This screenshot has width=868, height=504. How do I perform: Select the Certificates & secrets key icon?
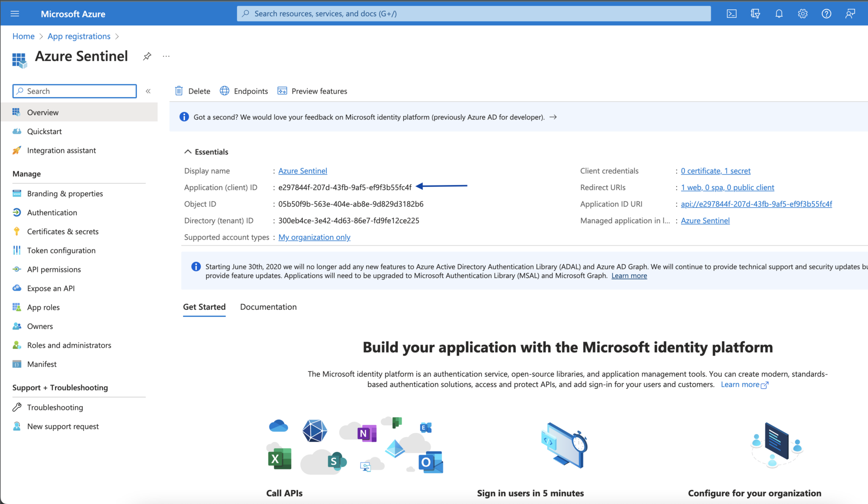(17, 231)
